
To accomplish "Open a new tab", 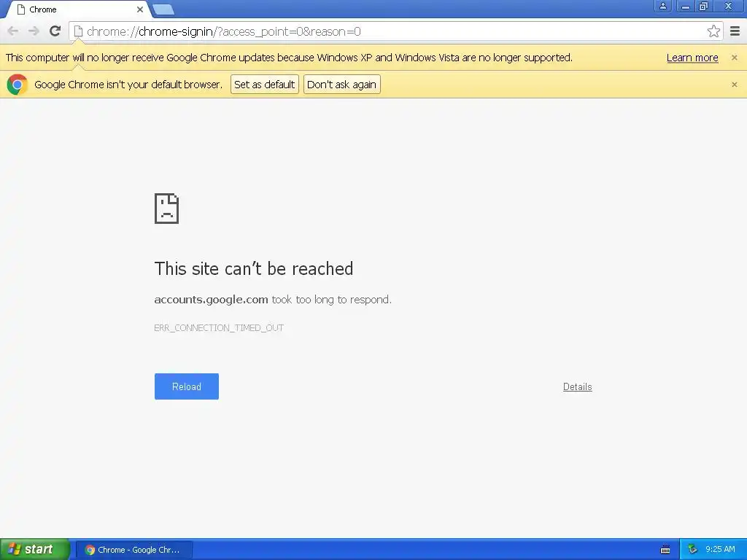I will point(163,9).
